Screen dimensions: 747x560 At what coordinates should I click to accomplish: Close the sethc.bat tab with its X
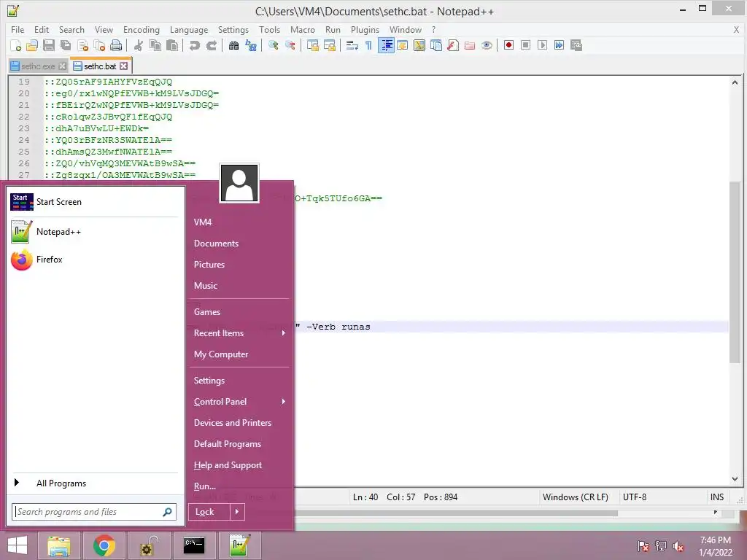click(124, 66)
